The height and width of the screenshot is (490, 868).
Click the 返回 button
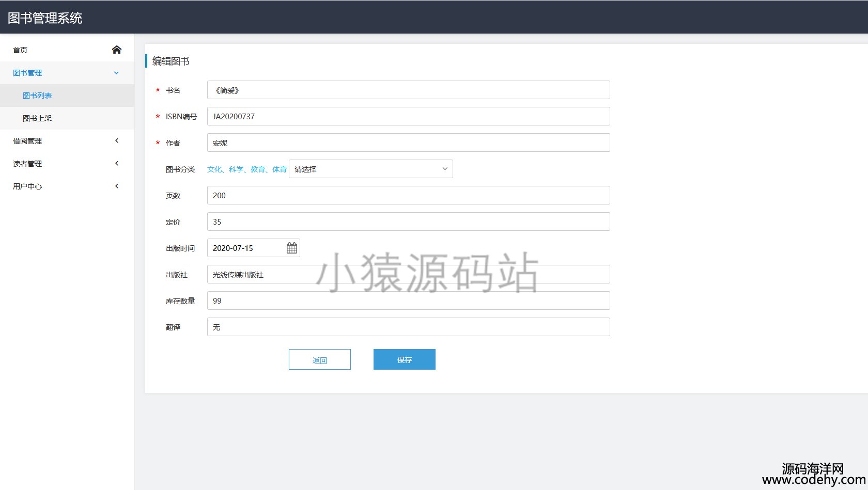[319, 360]
